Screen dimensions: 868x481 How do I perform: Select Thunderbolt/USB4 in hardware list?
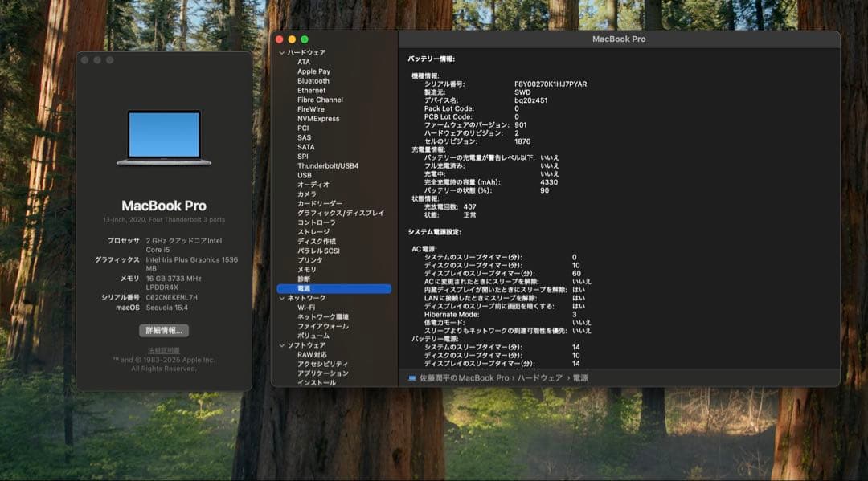coord(328,166)
